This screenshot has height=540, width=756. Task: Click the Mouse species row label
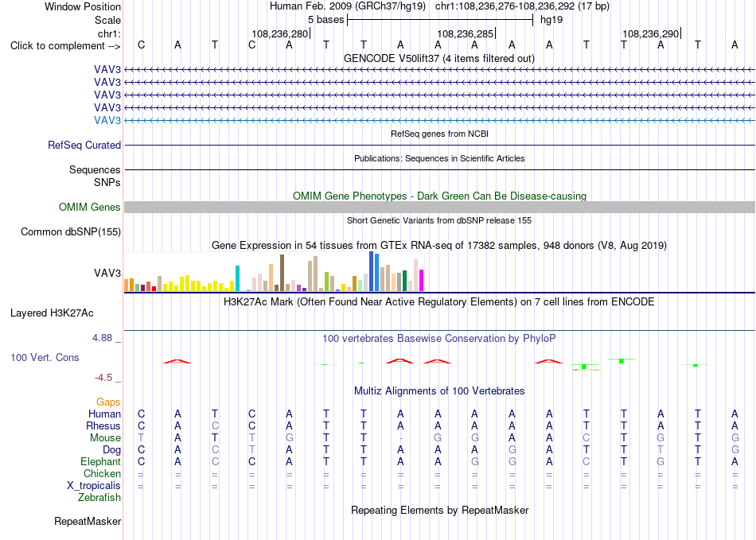pos(106,438)
